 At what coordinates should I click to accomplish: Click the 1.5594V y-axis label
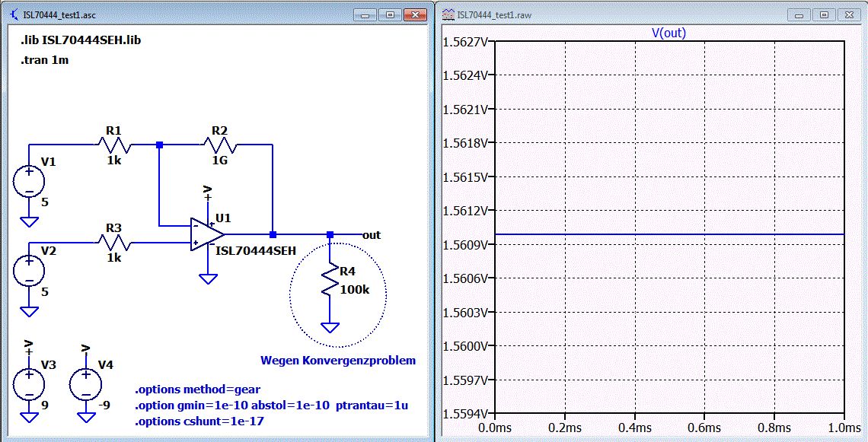(x=465, y=415)
